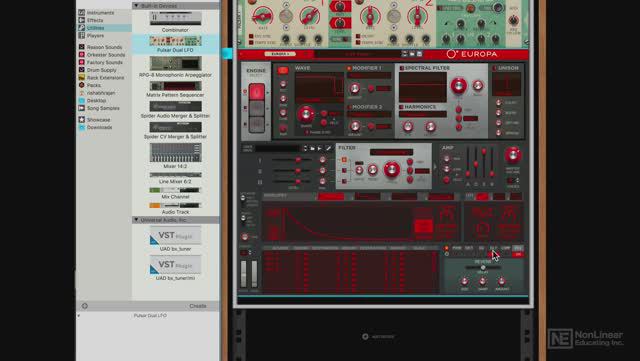The width and height of the screenshot is (640, 361).
Task: Click the Create button in the browser
Action: coord(198,306)
